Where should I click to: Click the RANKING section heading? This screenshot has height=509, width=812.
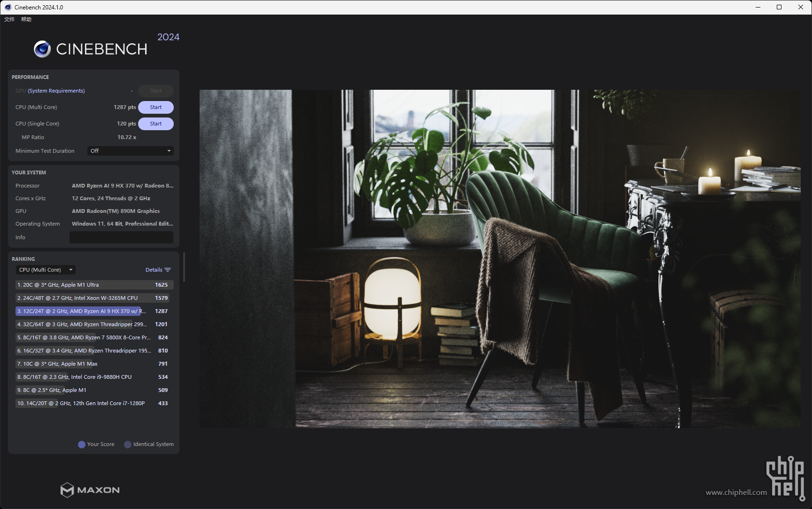[23, 259]
